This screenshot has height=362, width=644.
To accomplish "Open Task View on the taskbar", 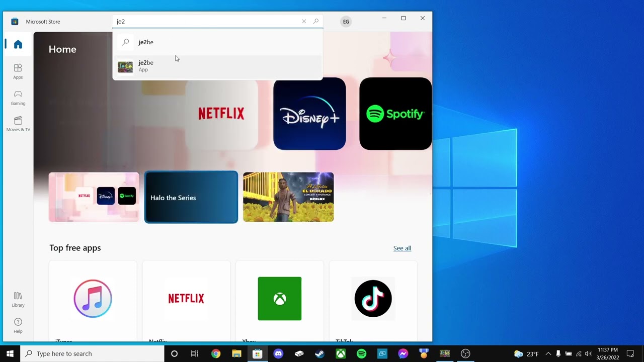I will pyautogui.click(x=195, y=353).
